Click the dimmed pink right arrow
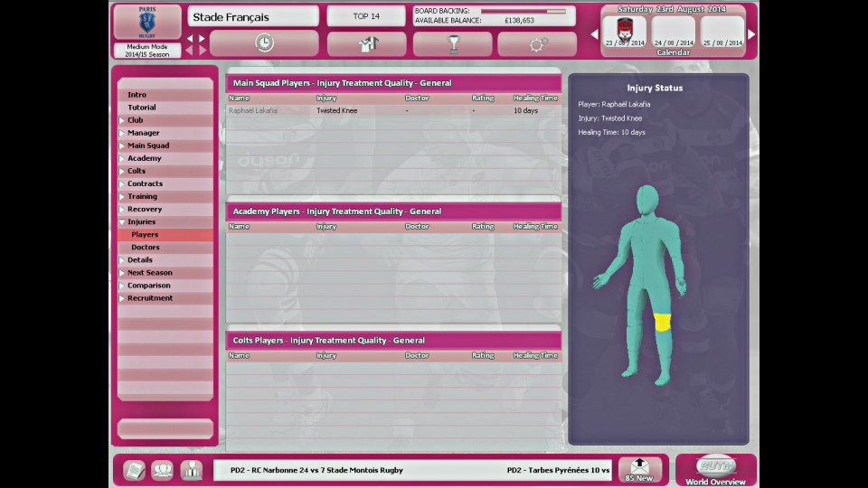This screenshot has height=488, width=868. pyautogui.click(x=202, y=51)
